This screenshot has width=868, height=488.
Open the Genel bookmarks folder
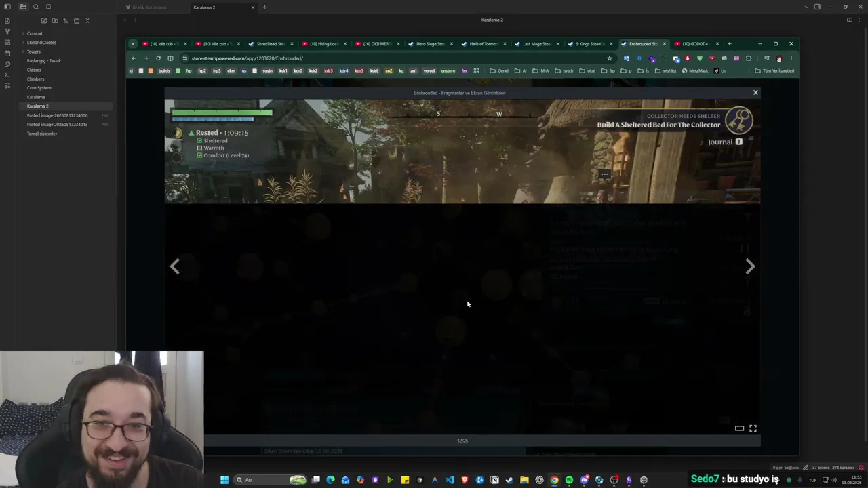pos(500,70)
